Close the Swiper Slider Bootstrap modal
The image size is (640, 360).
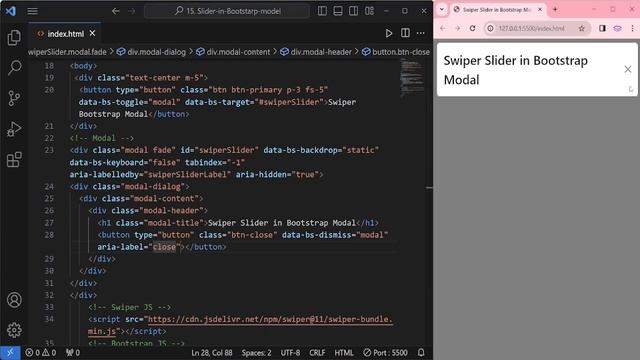628,69
